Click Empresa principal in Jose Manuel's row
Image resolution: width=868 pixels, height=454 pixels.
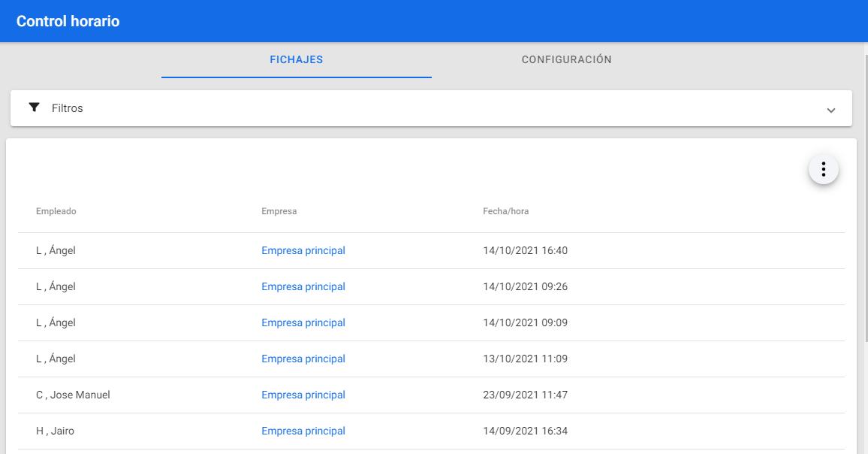tap(303, 395)
